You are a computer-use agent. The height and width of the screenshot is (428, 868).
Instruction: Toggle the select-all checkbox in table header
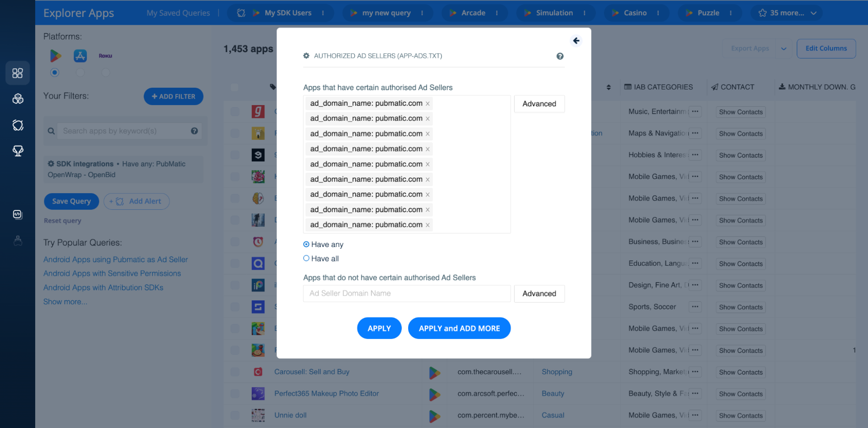(x=234, y=87)
